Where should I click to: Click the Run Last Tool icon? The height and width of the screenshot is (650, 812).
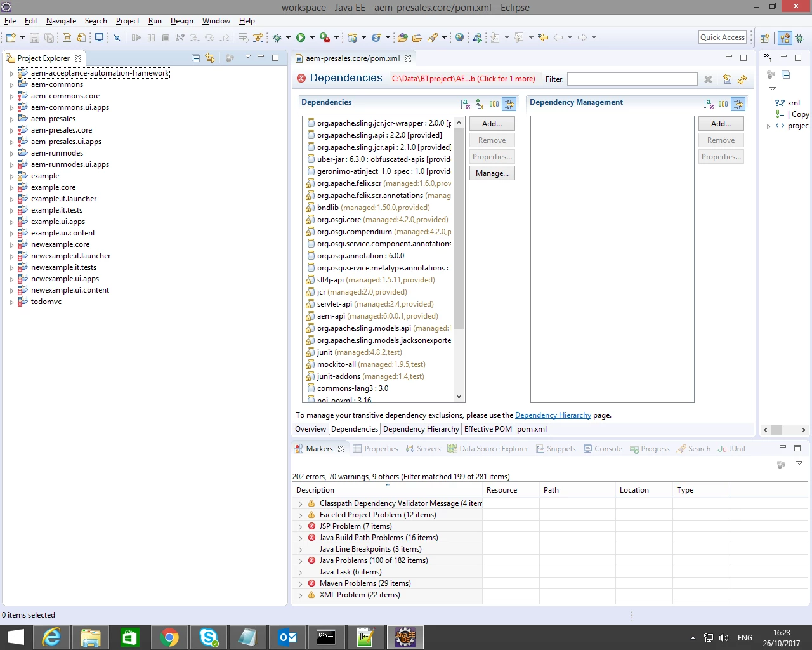point(324,37)
